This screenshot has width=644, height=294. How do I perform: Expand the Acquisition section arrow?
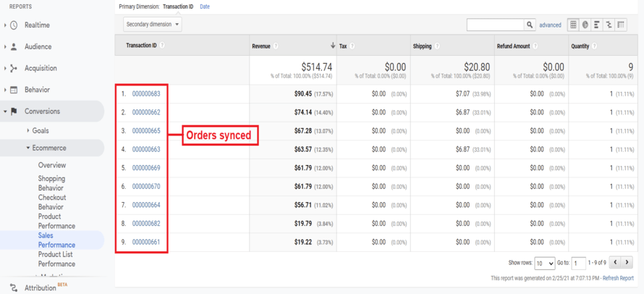pyautogui.click(x=5, y=68)
